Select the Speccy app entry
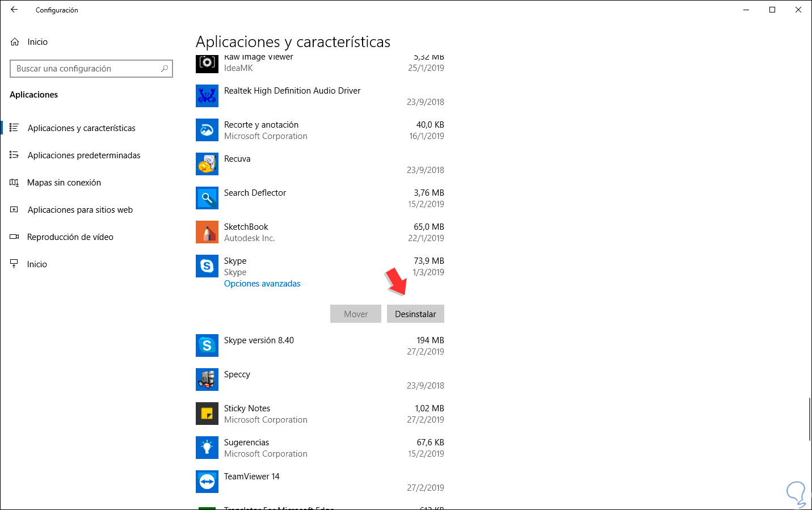Image resolution: width=812 pixels, height=510 pixels. click(x=320, y=380)
